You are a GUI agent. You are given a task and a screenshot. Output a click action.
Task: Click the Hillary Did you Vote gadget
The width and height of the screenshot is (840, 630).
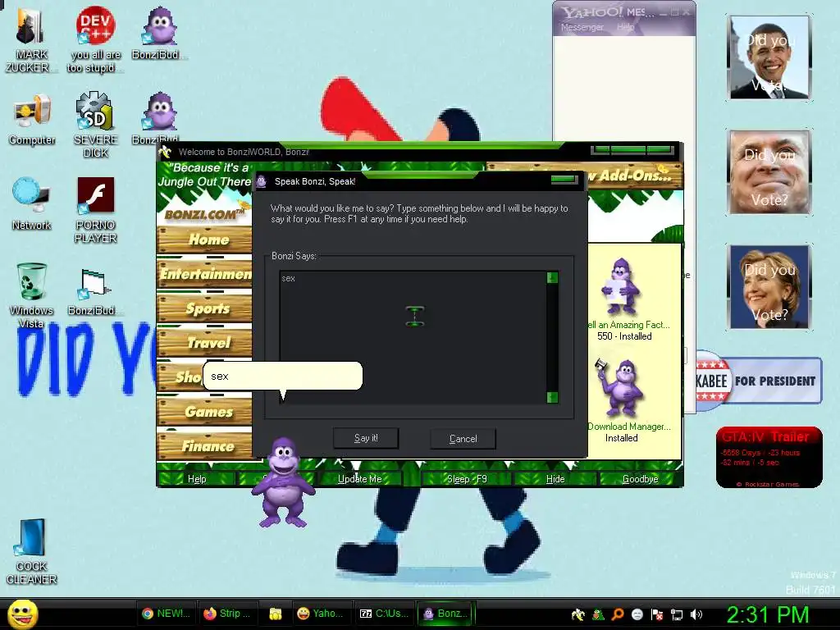769,286
